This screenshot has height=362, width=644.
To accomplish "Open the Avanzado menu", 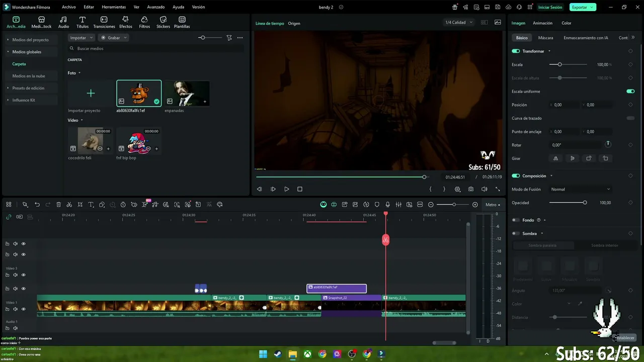I will 156,7.
